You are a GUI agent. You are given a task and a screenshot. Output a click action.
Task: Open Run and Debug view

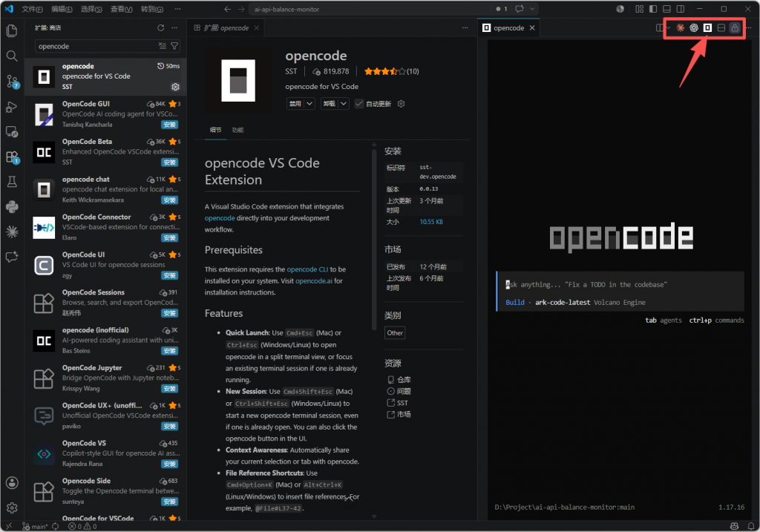pyautogui.click(x=12, y=107)
